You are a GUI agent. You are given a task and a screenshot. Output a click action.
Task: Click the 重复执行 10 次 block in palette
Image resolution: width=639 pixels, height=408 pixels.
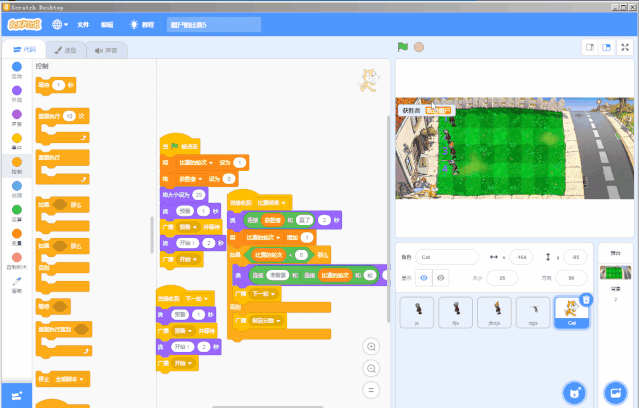coord(62,126)
